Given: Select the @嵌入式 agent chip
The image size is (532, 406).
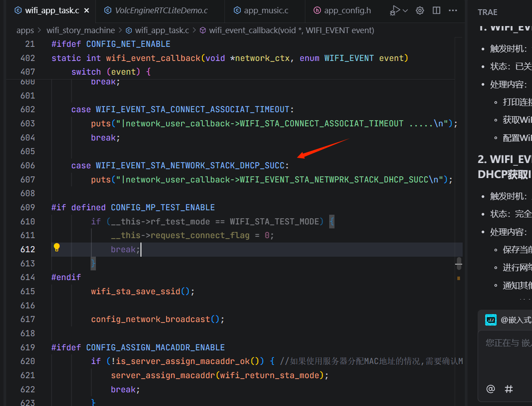Looking at the screenshot, I should coord(516,320).
